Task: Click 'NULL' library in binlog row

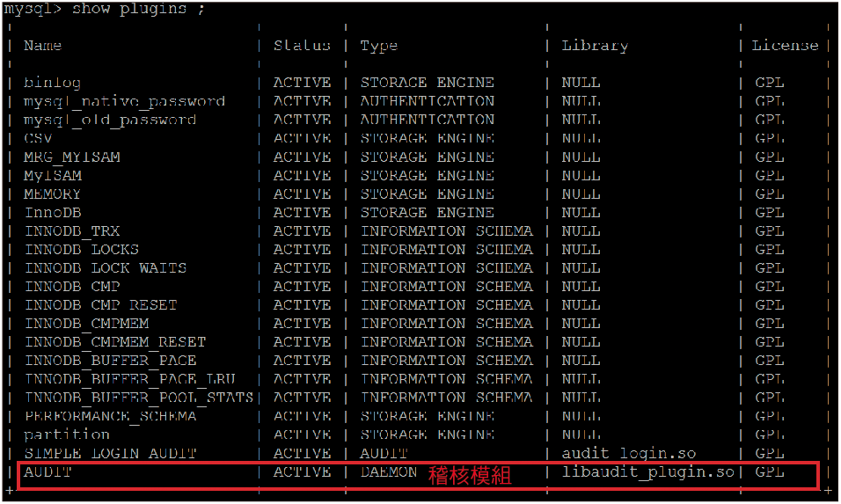Action: [x=581, y=83]
